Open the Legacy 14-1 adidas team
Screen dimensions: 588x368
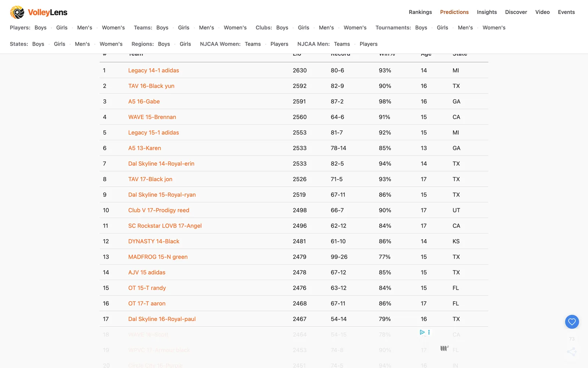tap(154, 70)
